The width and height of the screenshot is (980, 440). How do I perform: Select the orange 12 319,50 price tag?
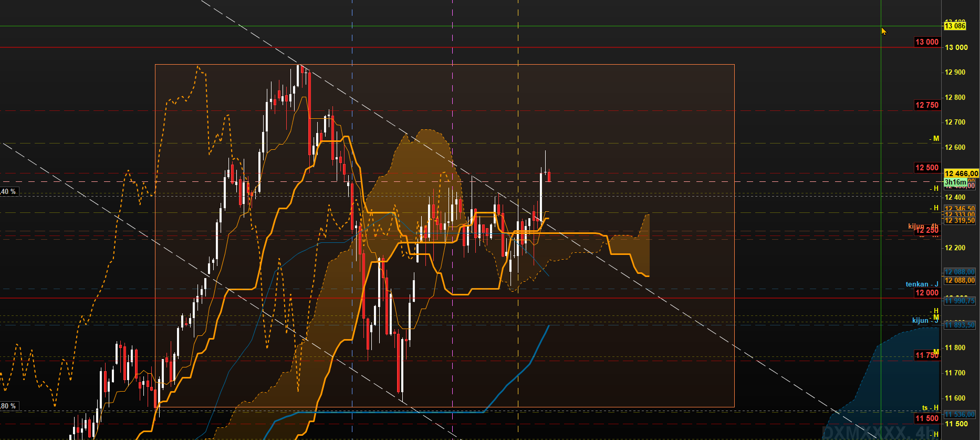point(960,221)
